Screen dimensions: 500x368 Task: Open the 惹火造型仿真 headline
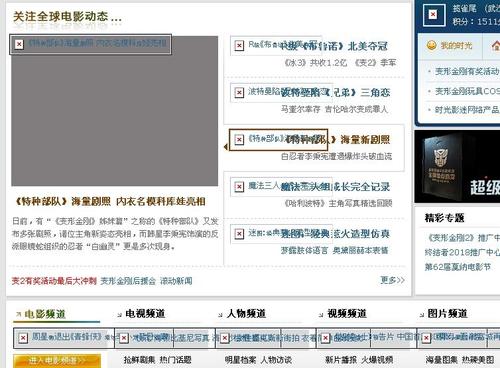click(x=335, y=234)
